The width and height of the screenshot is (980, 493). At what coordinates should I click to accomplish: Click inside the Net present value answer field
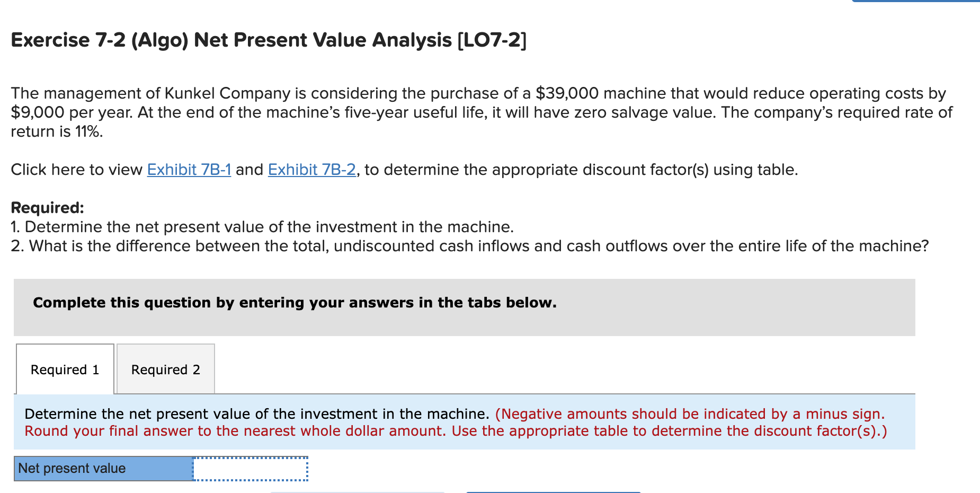point(249,468)
